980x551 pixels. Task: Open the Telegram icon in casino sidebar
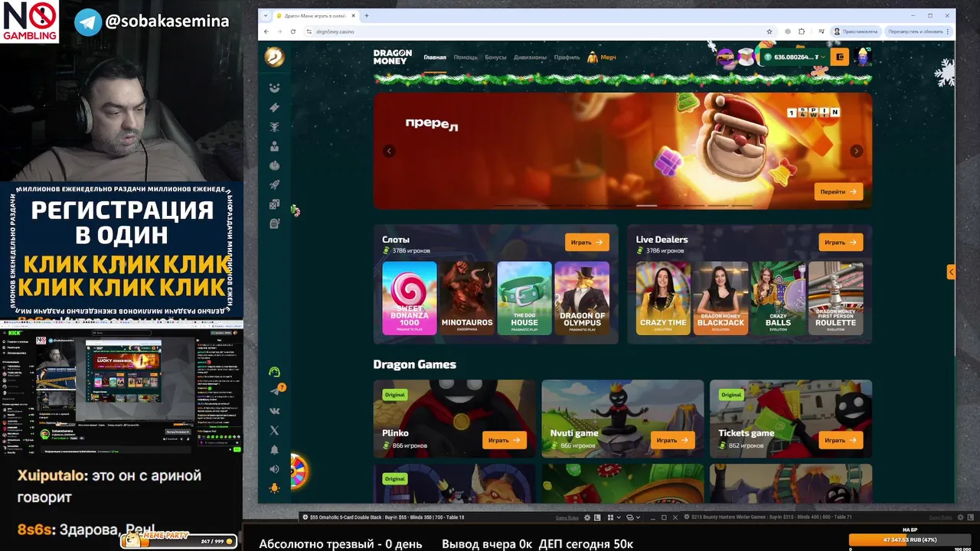(x=274, y=391)
